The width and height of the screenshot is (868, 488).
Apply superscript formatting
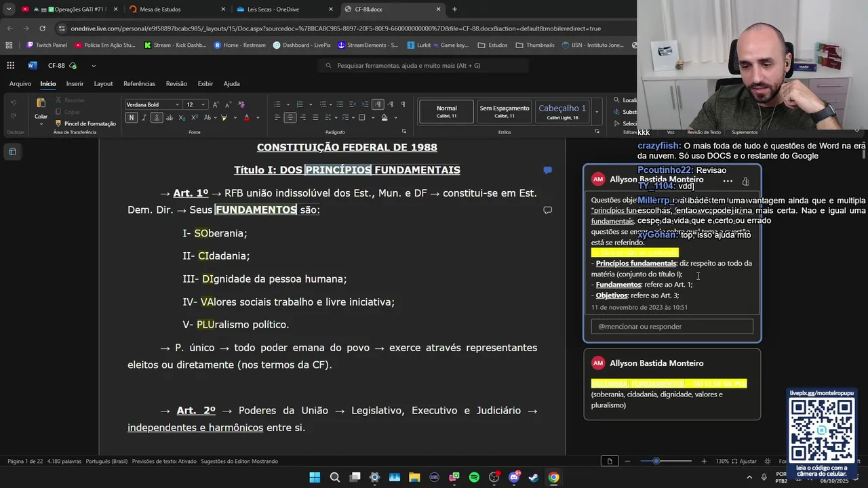195,117
